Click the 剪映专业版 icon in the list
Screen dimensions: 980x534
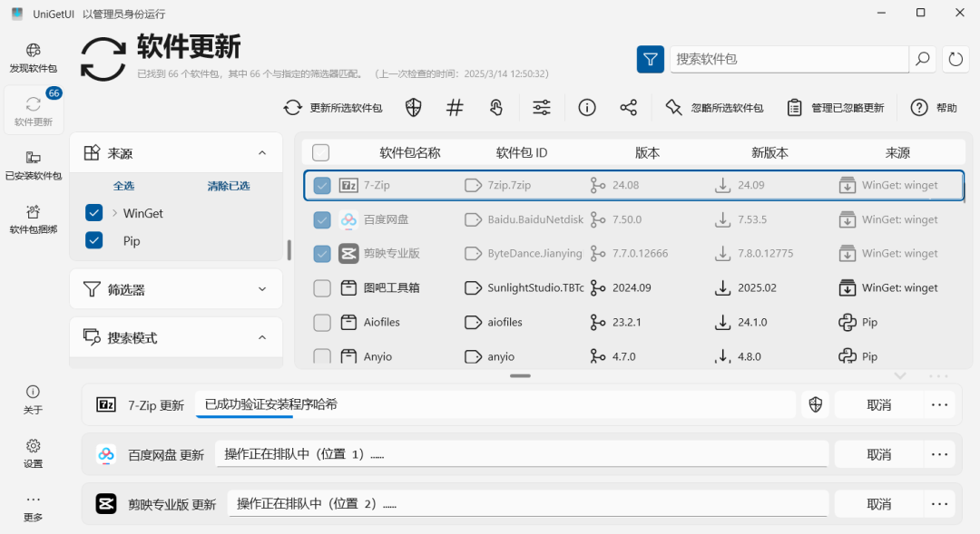tap(348, 254)
